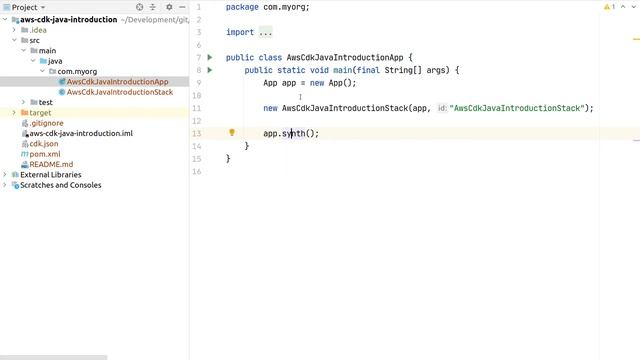Select the .gitignore file
The image size is (640, 360).
click(46, 123)
